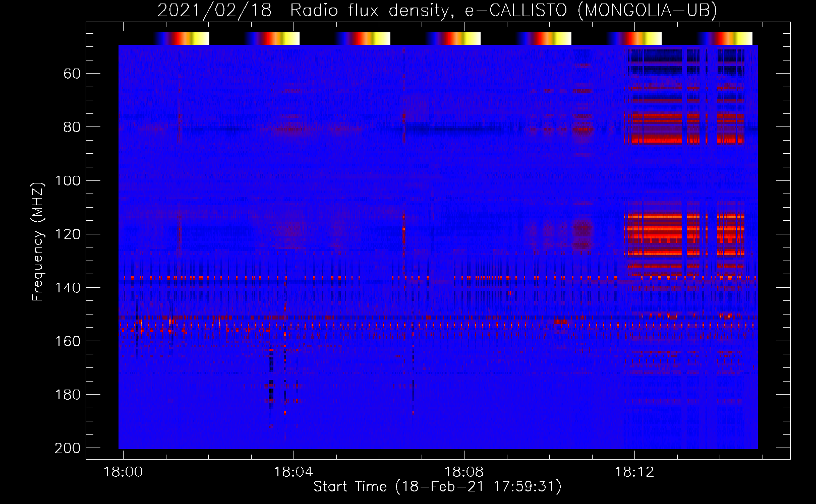Screen dimensions: 816x504
Task: Click the color bar above 18:04
Action: click(x=272, y=39)
